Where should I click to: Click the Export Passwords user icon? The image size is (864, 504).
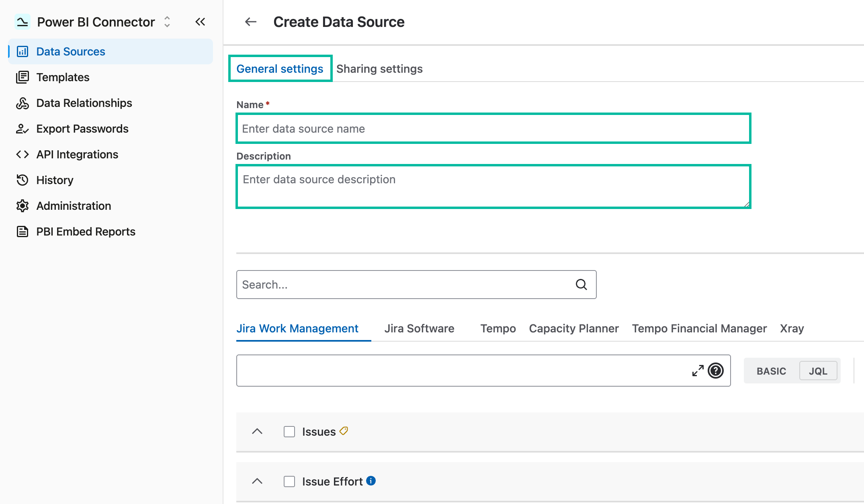(x=23, y=129)
